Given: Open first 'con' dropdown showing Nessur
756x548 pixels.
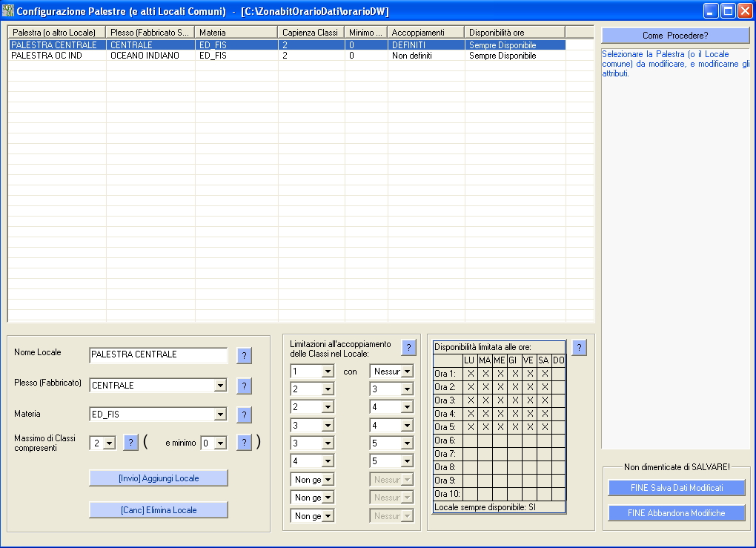Looking at the screenshot, I should click(x=408, y=372).
